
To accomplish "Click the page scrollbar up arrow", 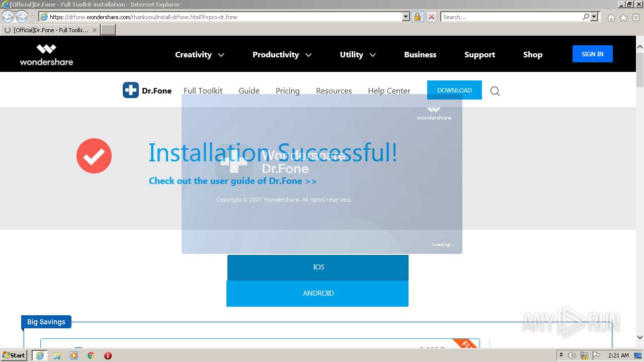I will point(640,47).
